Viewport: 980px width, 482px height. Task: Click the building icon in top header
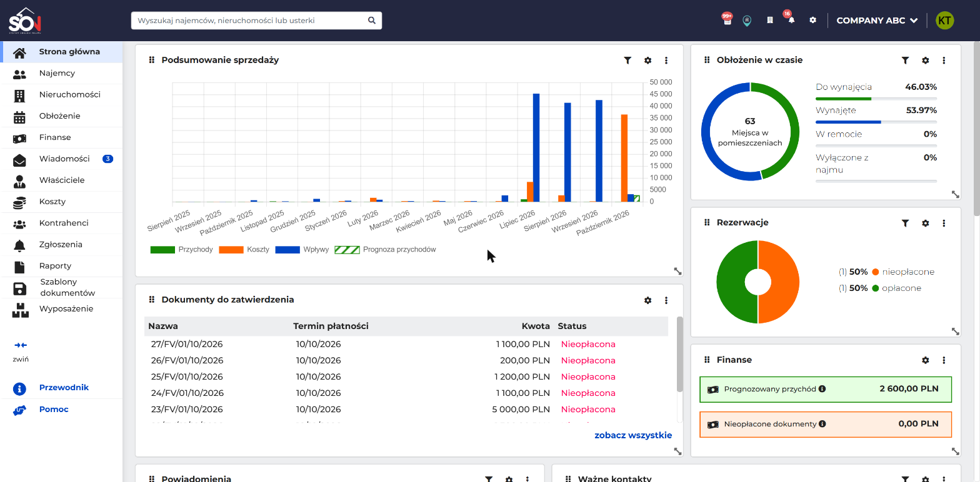point(770,20)
